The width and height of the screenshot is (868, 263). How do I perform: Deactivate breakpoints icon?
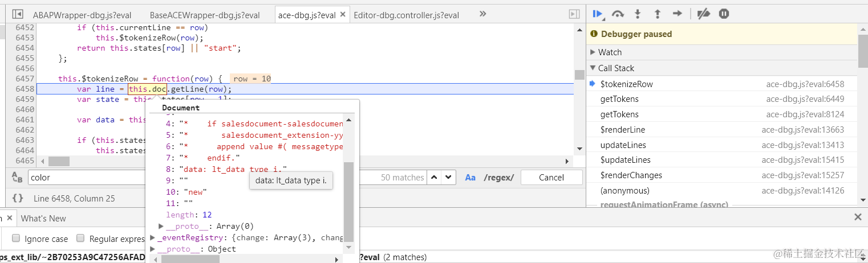click(x=704, y=13)
